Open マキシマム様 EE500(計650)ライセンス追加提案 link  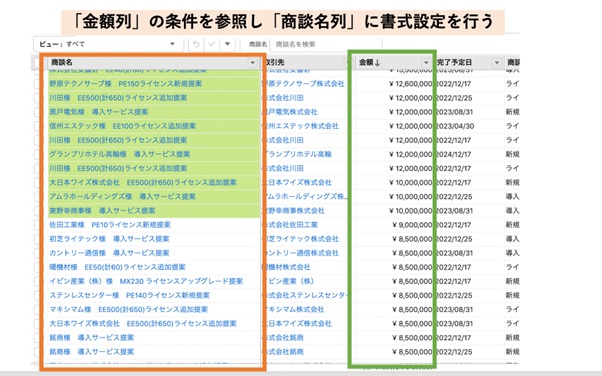[x=129, y=310]
